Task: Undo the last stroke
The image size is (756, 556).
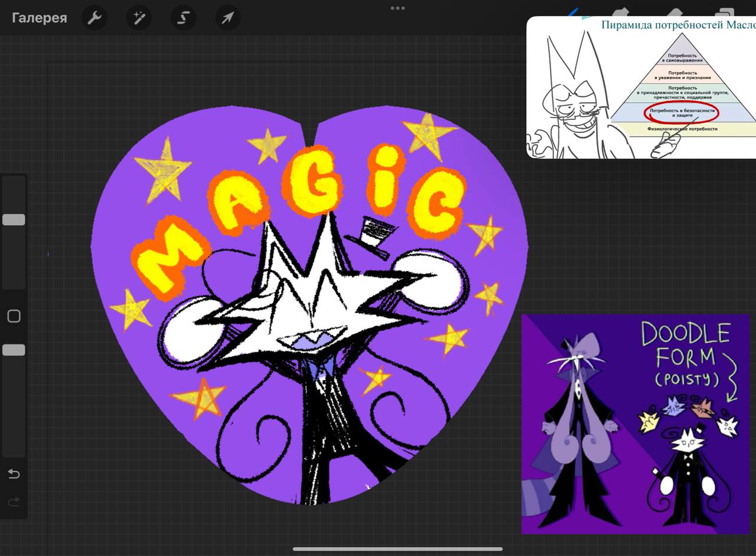Action: pos(14,474)
